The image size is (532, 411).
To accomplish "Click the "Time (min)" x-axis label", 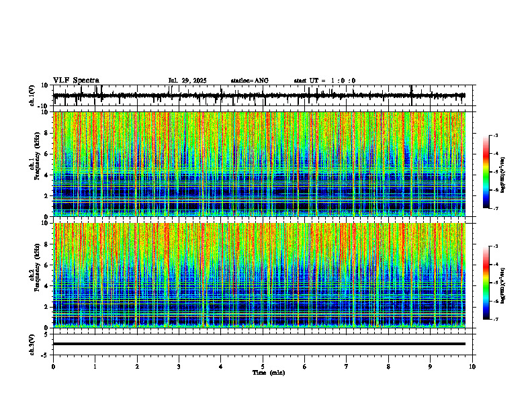I will 269,373.
